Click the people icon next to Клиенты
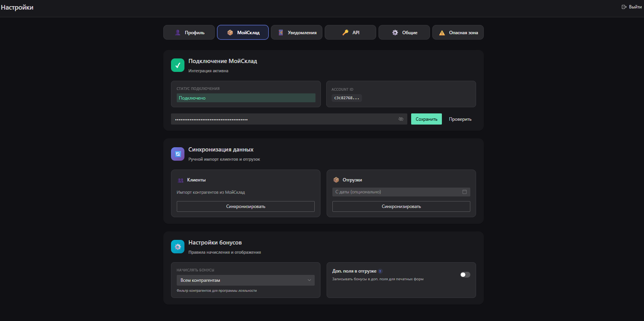Screen dimensions: 644x321 coord(181,180)
